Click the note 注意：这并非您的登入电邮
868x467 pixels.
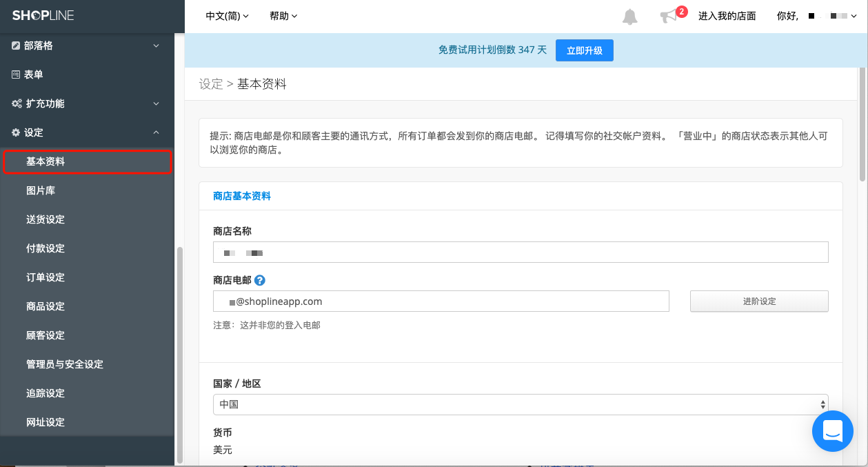pos(267,325)
